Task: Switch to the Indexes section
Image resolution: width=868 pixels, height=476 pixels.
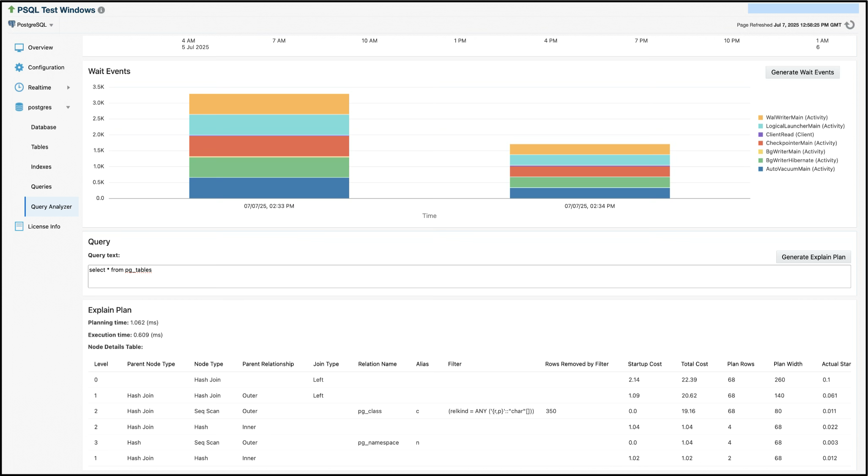Action: [41, 167]
